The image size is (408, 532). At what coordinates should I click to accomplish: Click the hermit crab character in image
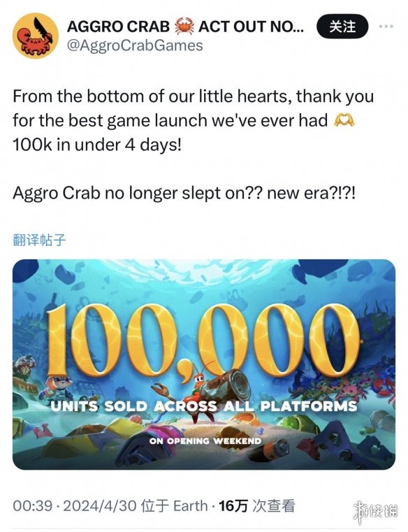click(x=201, y=390)
